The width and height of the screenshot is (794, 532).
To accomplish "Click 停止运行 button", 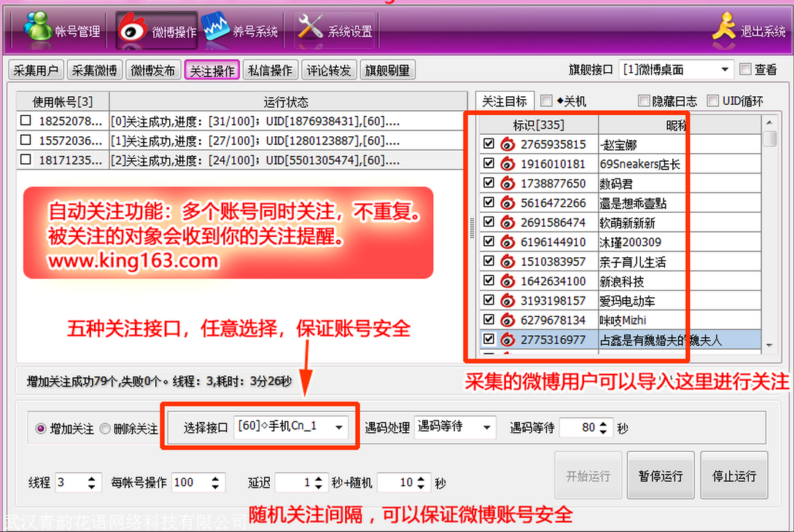I will (734, 476).
